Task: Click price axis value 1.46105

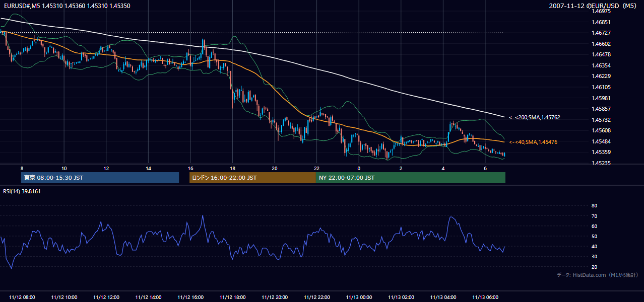Action: coord(602,87)
